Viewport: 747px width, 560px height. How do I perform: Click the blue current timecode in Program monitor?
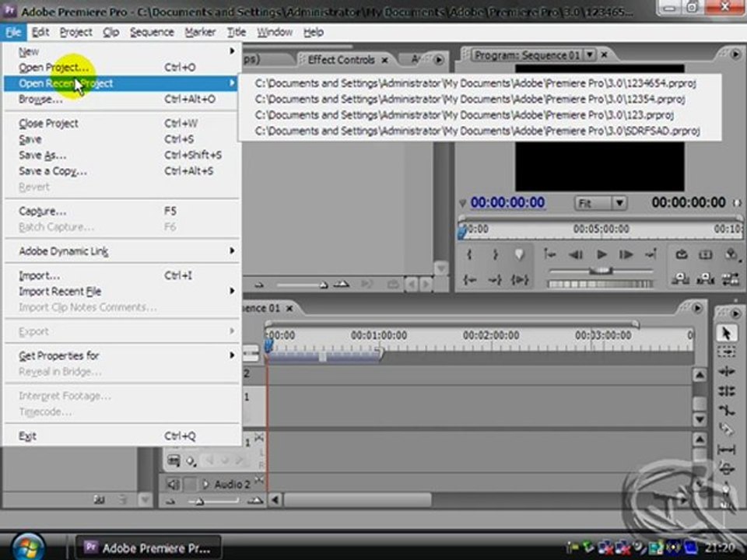tap(508, 202)
